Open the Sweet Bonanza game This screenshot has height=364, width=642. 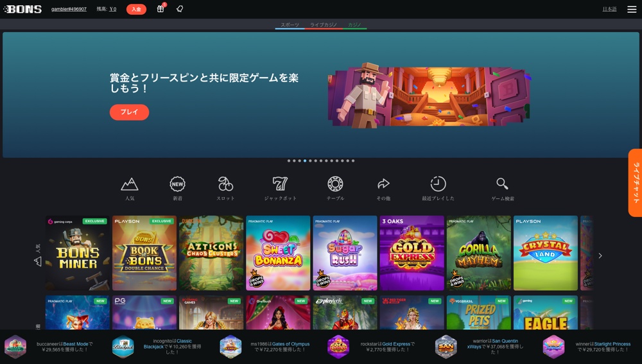[x=278, y=253]
